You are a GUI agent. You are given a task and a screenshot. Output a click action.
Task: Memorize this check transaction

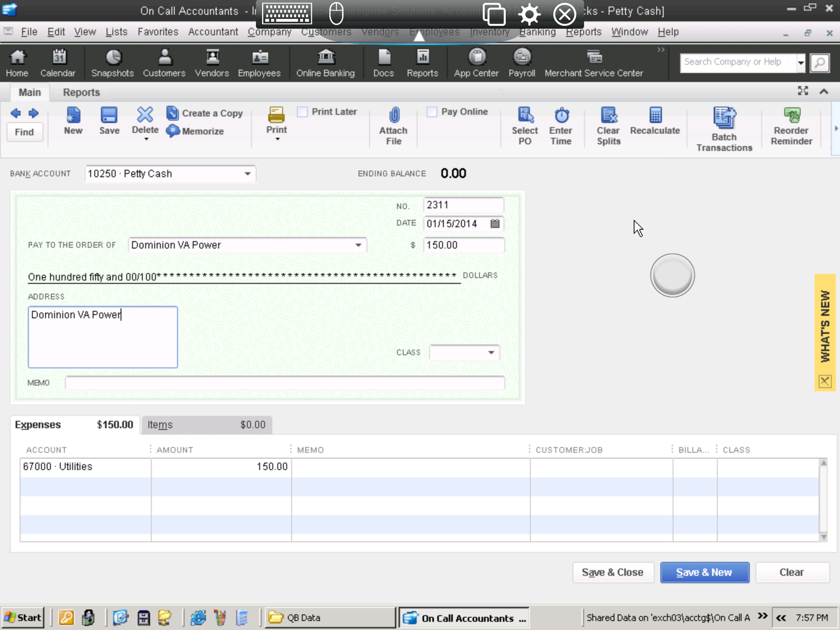pos(195,131)
